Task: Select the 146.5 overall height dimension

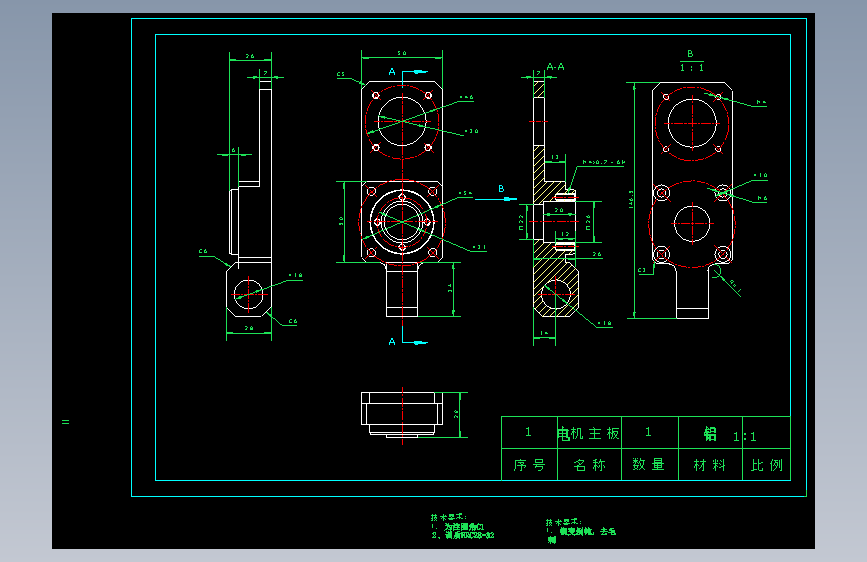Action: [631, 200]
